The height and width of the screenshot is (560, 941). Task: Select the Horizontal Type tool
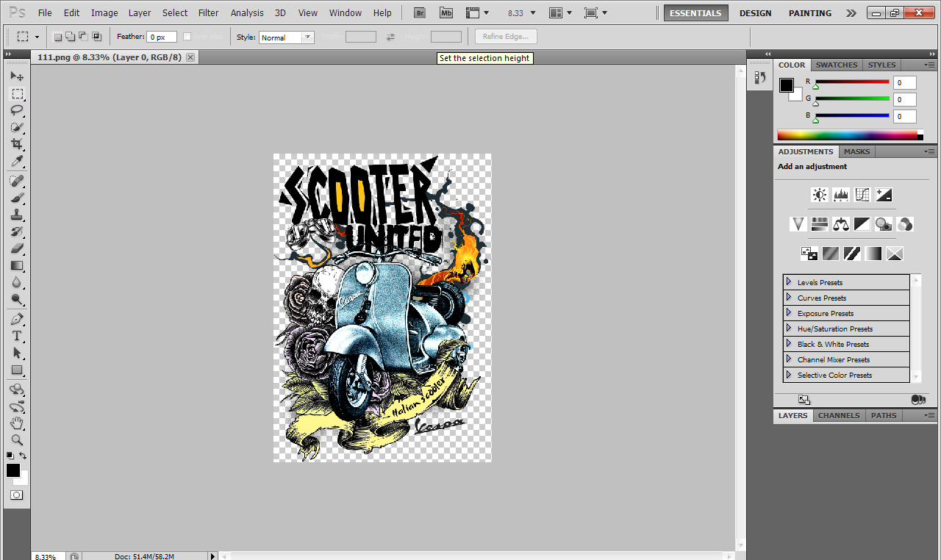pyautogui.click(x=17, y=336)
